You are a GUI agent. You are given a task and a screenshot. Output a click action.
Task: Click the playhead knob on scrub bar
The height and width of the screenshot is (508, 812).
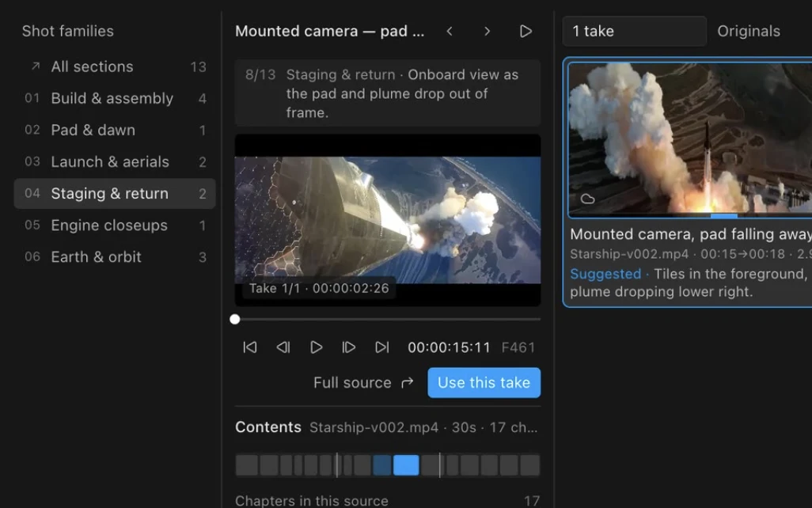tap(235, 320)
